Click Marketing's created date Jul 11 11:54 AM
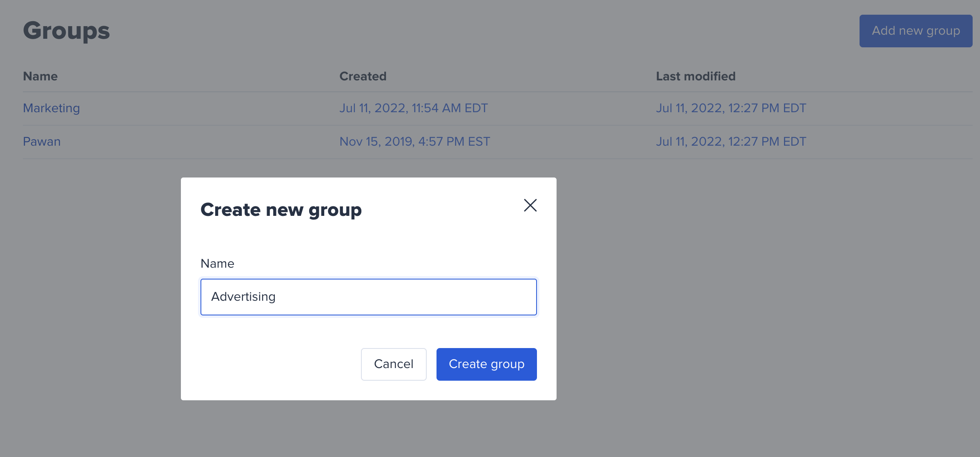 413,108
